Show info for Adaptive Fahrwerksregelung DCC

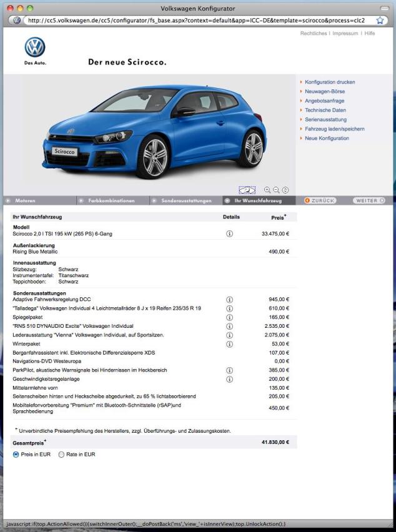(229, 300)
